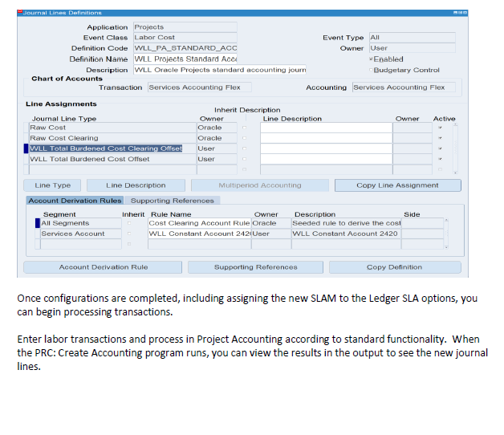Click the Application field showing Projects
The height and width of the screenshot is (435, 504).
click(x=185, y=27)
